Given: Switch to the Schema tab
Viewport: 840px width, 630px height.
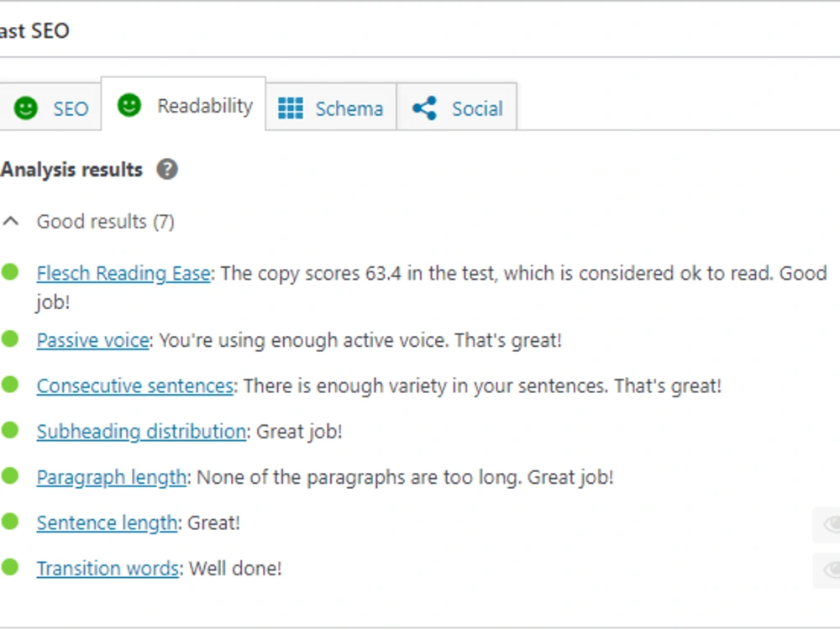Looking at the screenshot, I should click(x=331, y=107).
